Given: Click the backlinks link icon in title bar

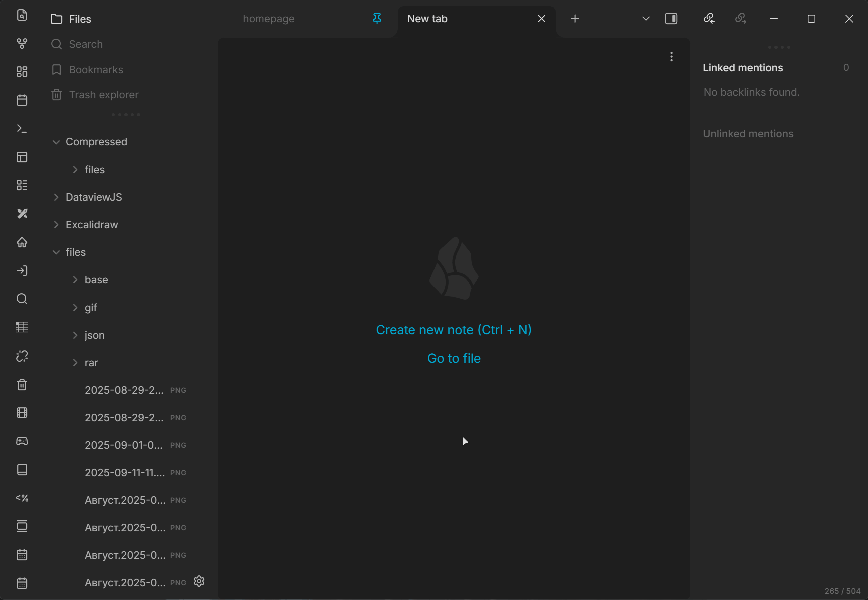Looking at the screenshot, I should pyautogui.click(x=709, y=19).
